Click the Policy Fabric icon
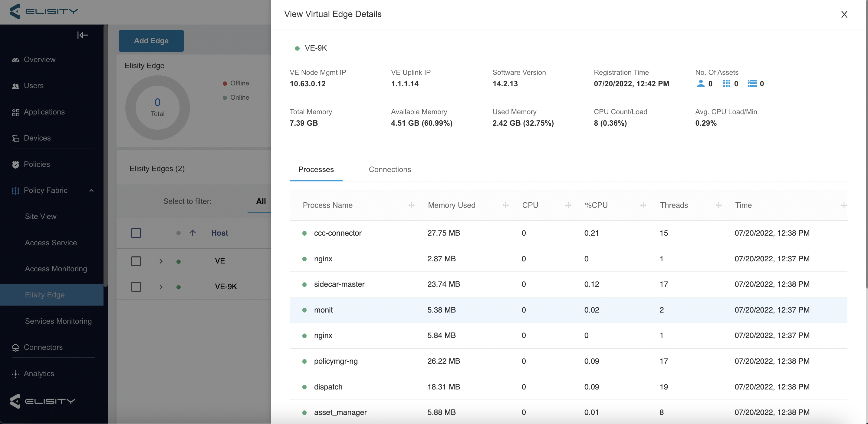The height and width of the screenshot is (424, 868). [15, 190]
